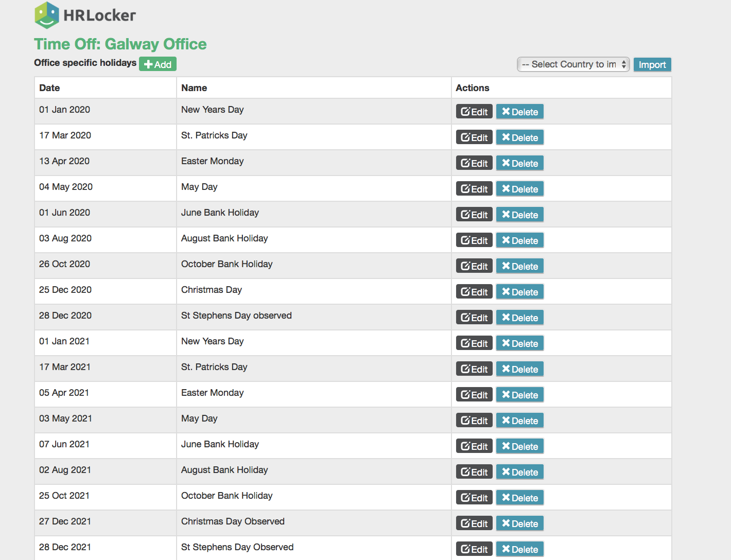Edit October Bank Holiday 26 Oct 2020

[474, 266]
